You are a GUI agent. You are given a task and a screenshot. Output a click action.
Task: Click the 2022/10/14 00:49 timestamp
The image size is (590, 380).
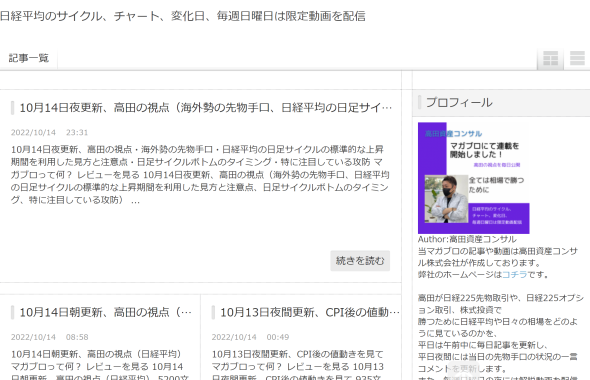250,337
